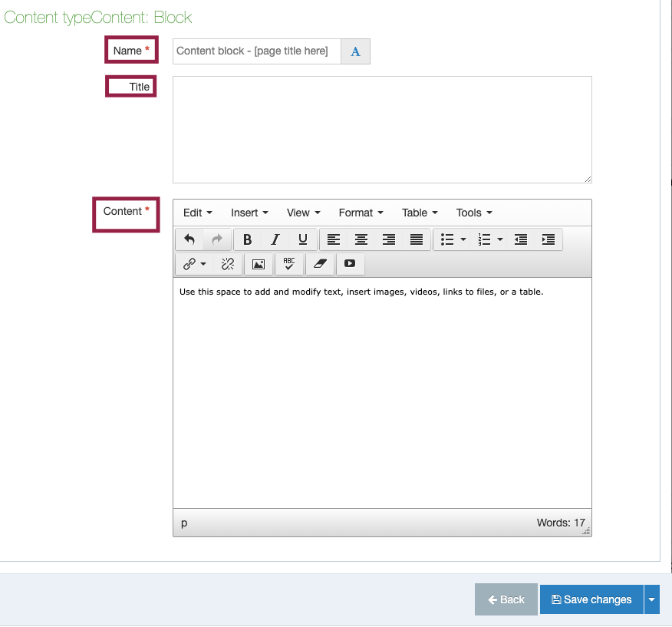The image size is (672, 627).
Task: Insert a video using the play icon
Action: tap(350, 264)
